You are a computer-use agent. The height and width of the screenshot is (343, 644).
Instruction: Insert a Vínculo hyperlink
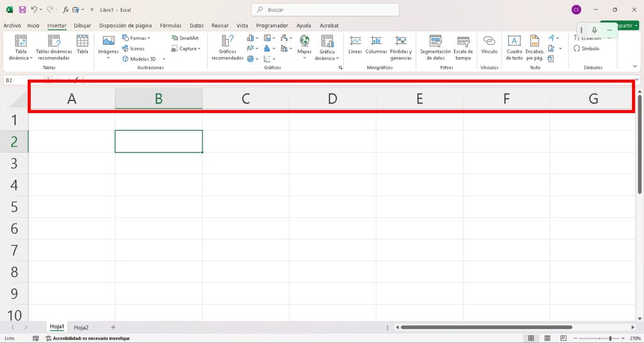[x=489, y=46]
